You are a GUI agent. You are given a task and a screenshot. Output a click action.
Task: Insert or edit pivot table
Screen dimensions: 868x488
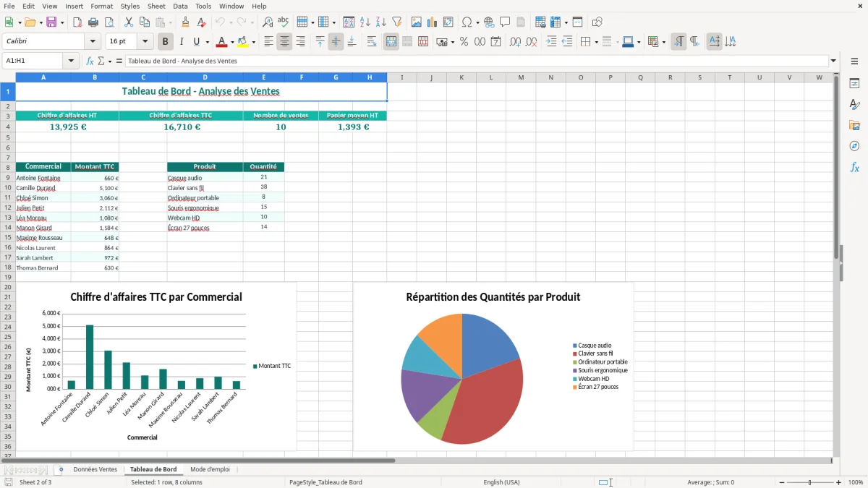click(448, 22)
